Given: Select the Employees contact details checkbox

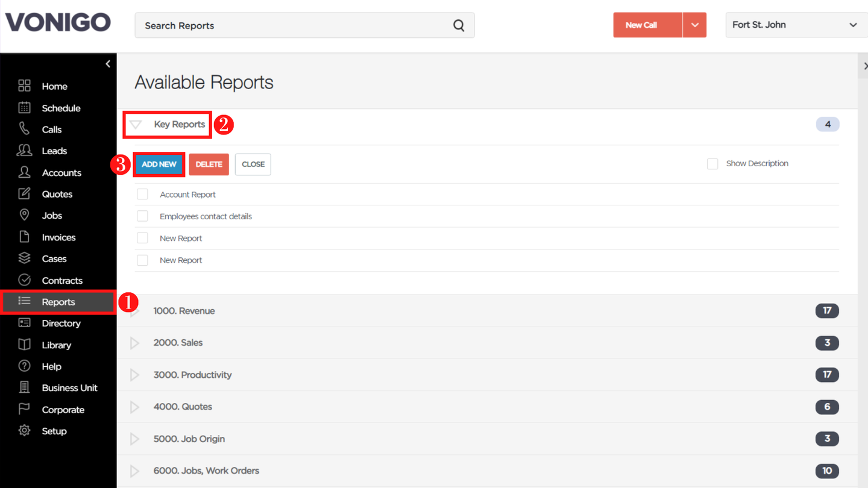Looking at the screenshot, I should click(142, 216).
